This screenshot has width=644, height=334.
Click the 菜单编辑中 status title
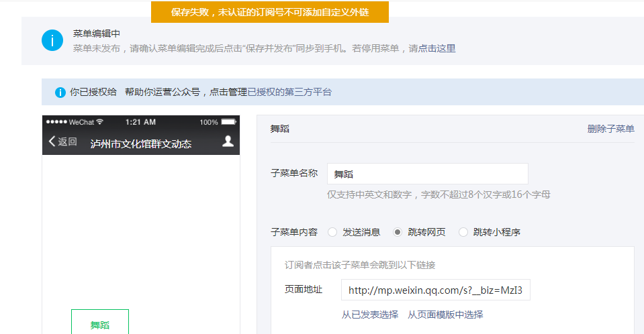97,34
